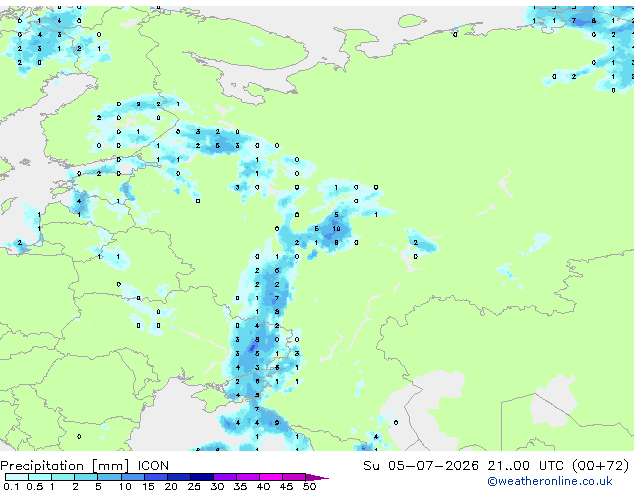Click the '35' label under the legend
The image size is (634, 490).
(x=240, y=486)
